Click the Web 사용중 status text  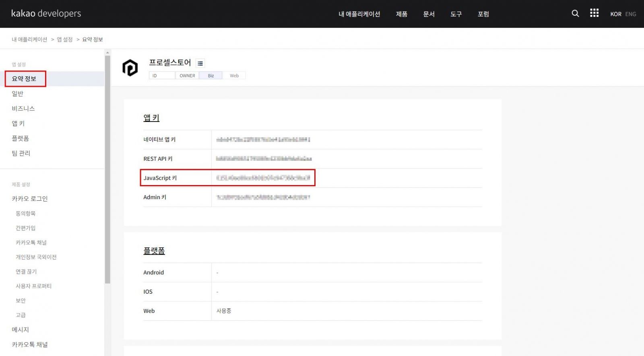coord(224,311)
